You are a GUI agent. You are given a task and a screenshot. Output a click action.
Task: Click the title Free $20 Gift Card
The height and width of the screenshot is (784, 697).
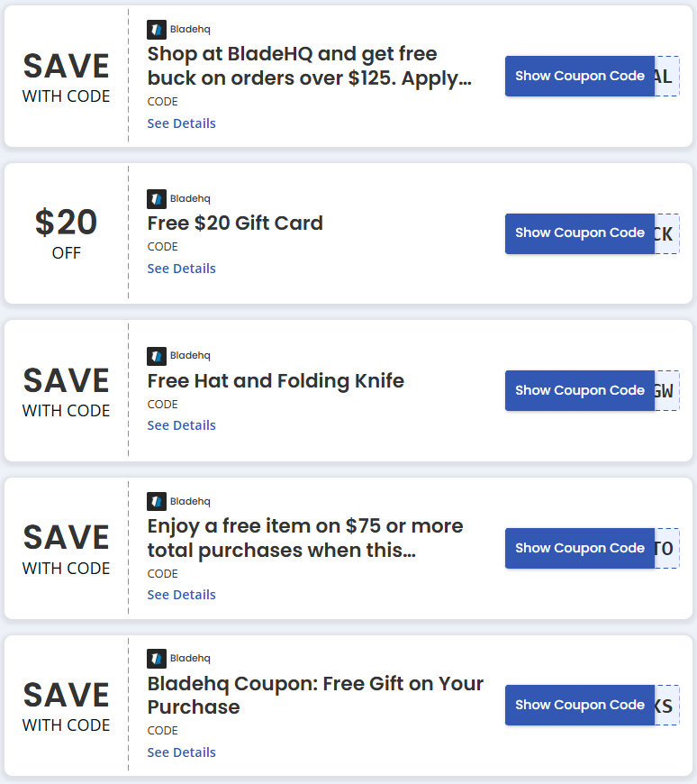235,223
